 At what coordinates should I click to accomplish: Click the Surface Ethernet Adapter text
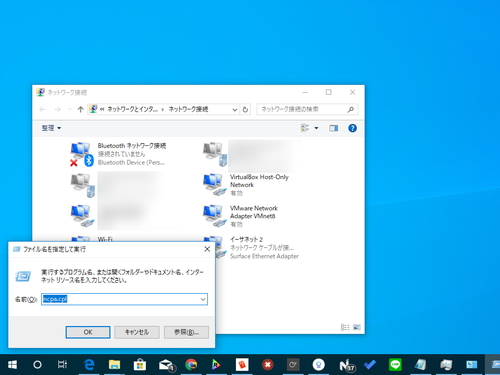click(x=264, y=256)
